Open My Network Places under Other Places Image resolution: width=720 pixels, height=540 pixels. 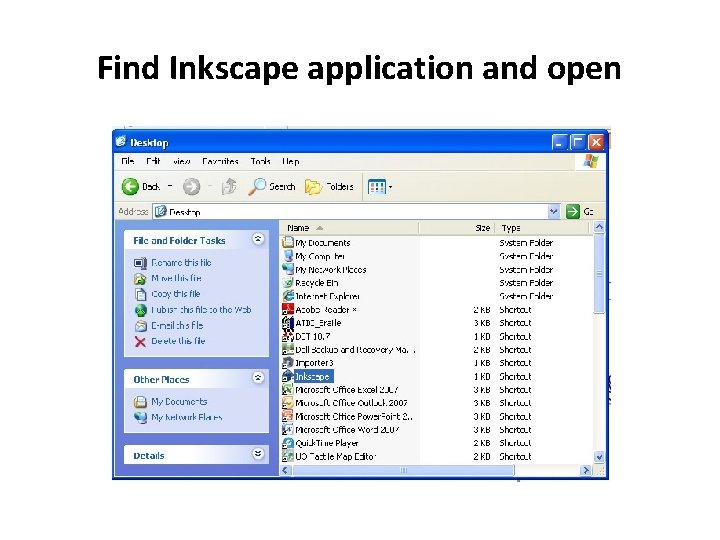tap(187, 417)
